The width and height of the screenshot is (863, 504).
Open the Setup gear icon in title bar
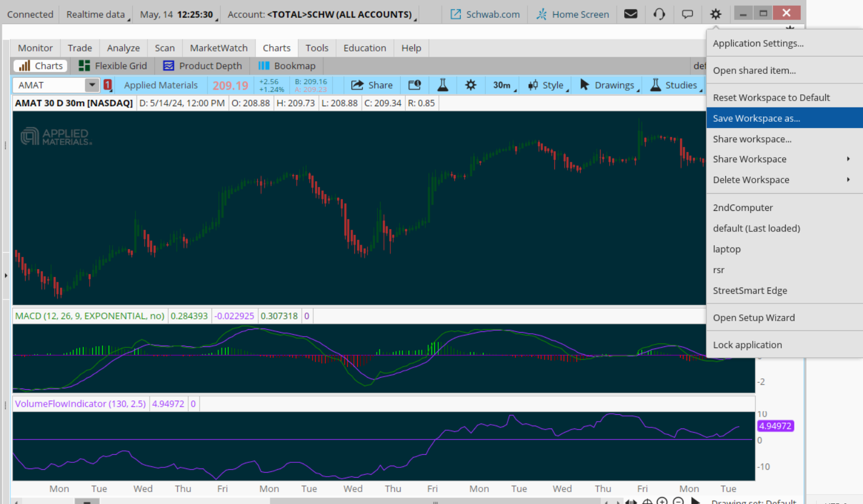[716, 14]
